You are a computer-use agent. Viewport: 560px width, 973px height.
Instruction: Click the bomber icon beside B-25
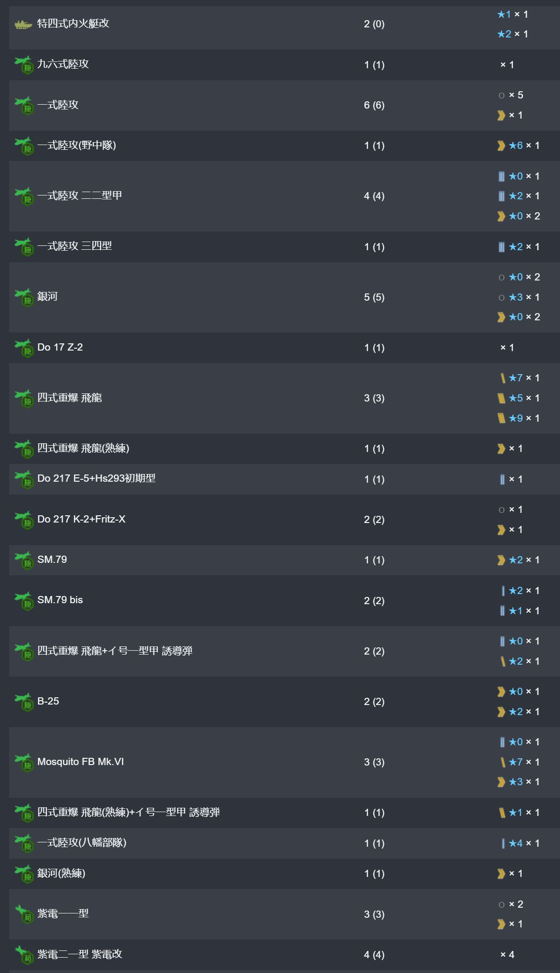pyautogui.click(x=24, y=702)
